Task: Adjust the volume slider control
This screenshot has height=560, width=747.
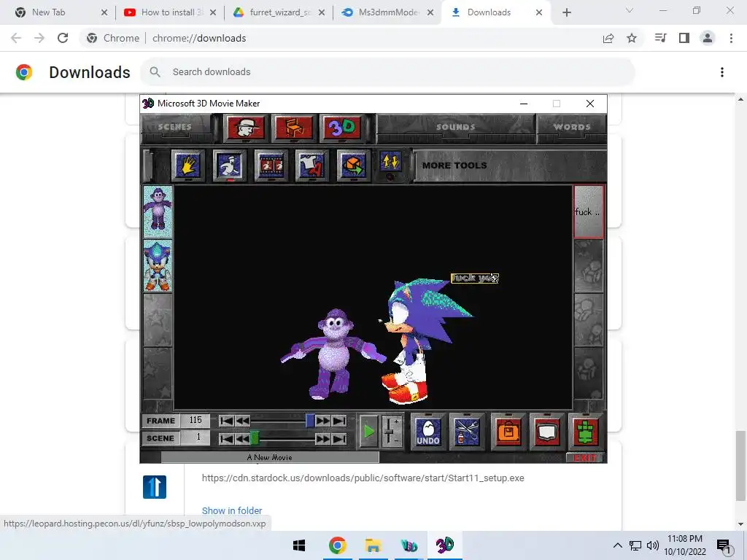Action: pyautogui.click(x=392, y=432)
